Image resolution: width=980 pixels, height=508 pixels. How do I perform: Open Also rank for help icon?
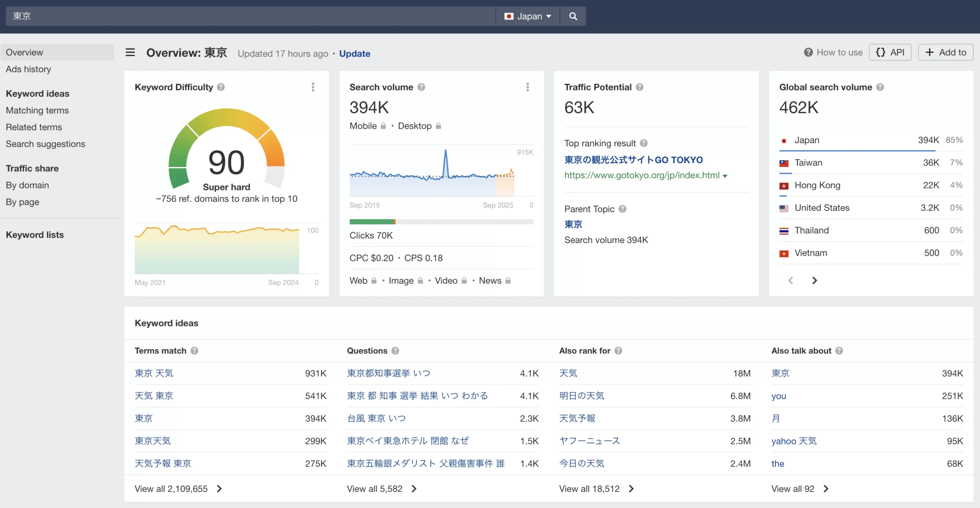[x=618, y=351]
